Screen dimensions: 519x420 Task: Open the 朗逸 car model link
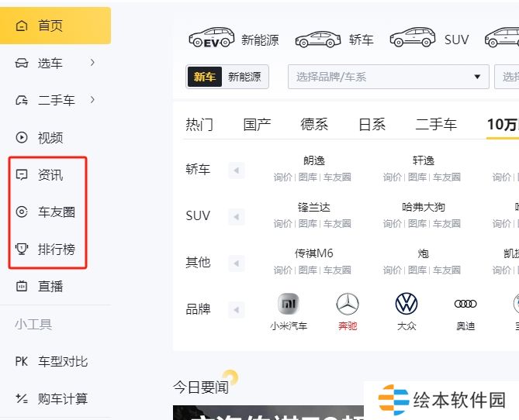(x=314, y=161)
